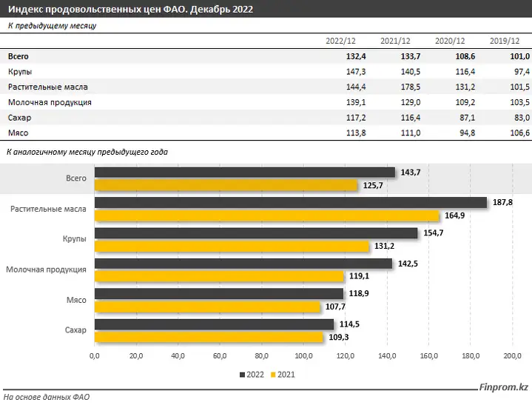
Task: Click the dark Всего bar labeled 143,7
Action: [x=244, y=172]
